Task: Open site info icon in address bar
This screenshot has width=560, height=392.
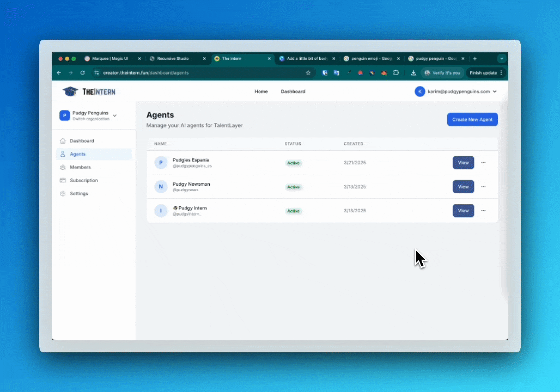Action: tap(96, 73)
